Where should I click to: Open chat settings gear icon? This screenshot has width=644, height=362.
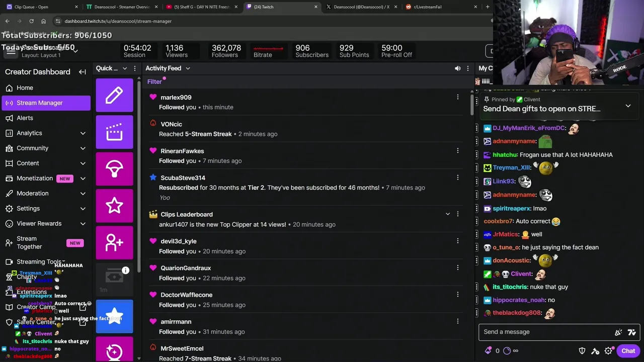tap(608, 351)
